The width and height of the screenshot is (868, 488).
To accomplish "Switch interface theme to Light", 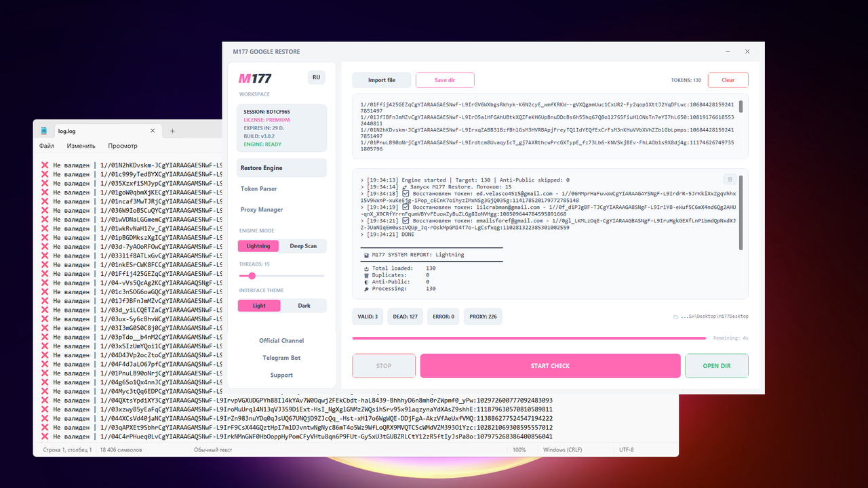I will [259, 306].
